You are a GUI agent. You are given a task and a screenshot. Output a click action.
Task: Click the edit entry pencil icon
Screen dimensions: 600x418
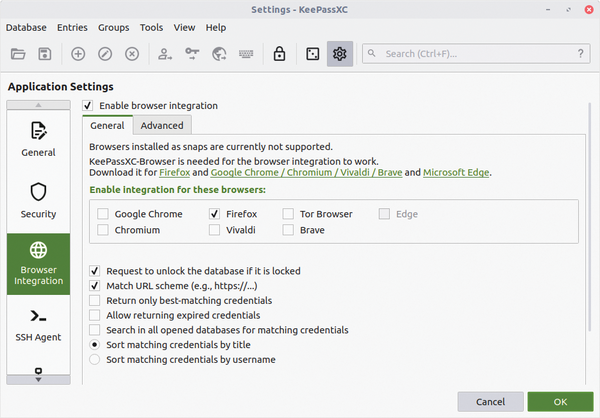[105, 54]
